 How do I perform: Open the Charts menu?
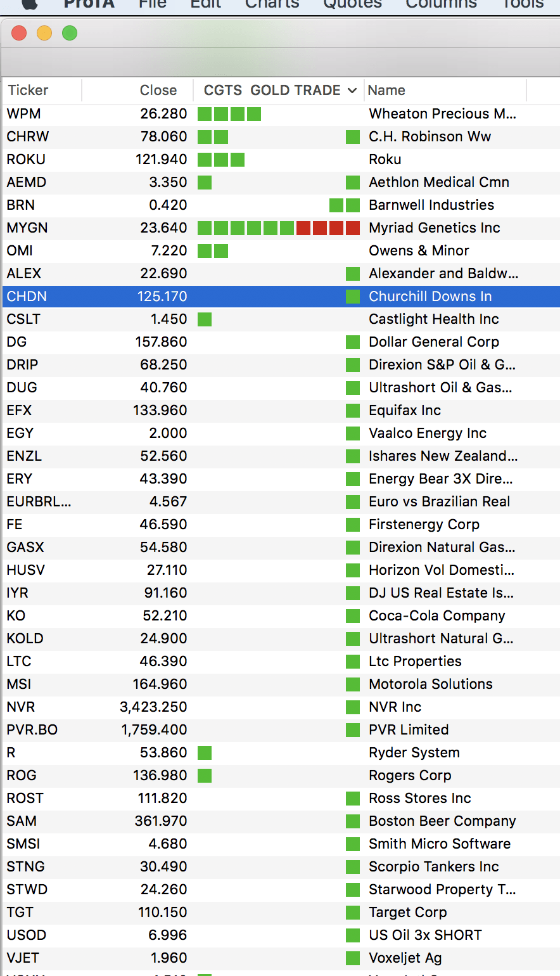click(272, 4)
